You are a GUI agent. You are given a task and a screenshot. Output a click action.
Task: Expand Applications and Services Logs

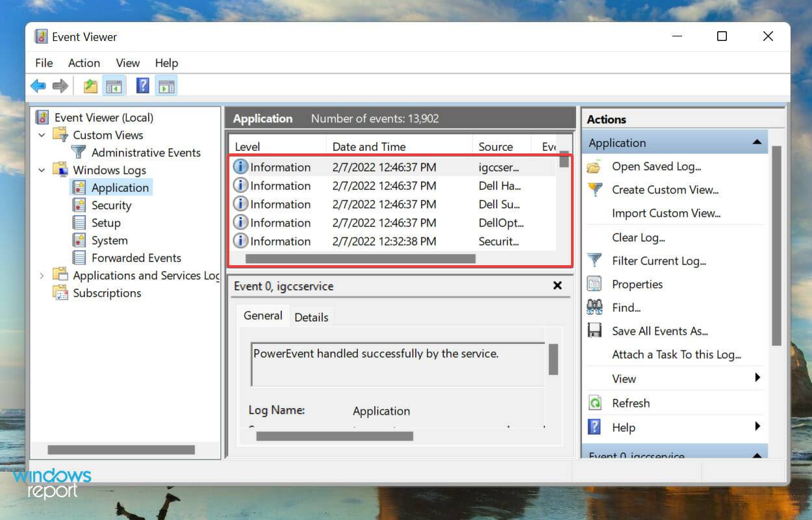42,275
